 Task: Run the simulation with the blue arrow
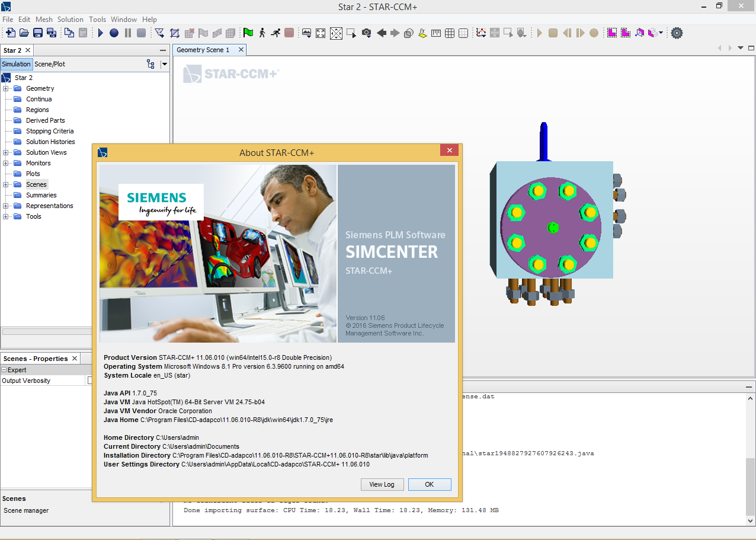point(101,33)
